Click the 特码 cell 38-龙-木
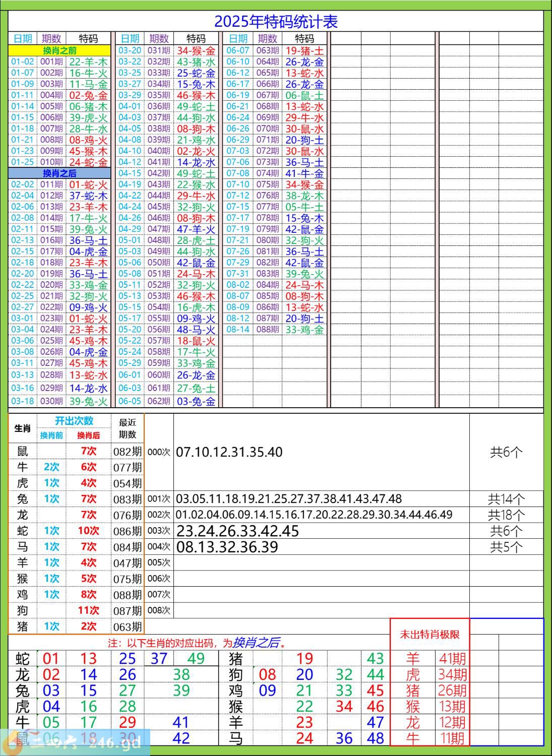Screen dimensions: 552x756 point(304,196)
